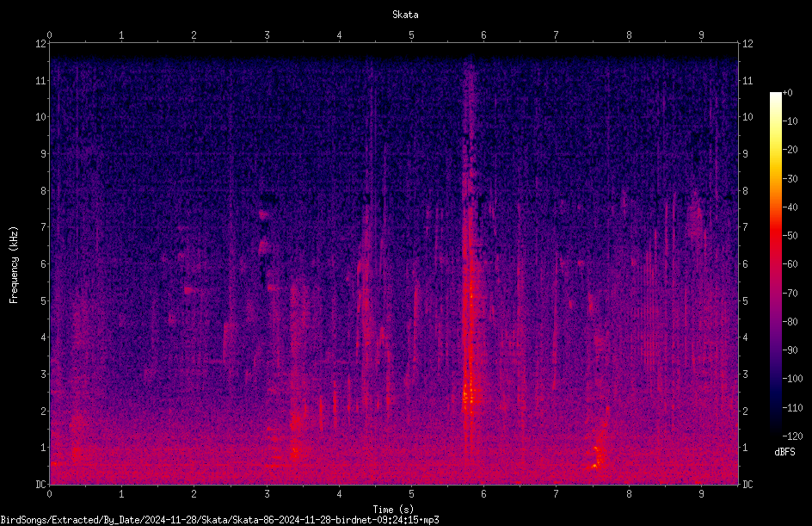
Task: Click the file path text at the bottom
Action: tap(219, 520)
